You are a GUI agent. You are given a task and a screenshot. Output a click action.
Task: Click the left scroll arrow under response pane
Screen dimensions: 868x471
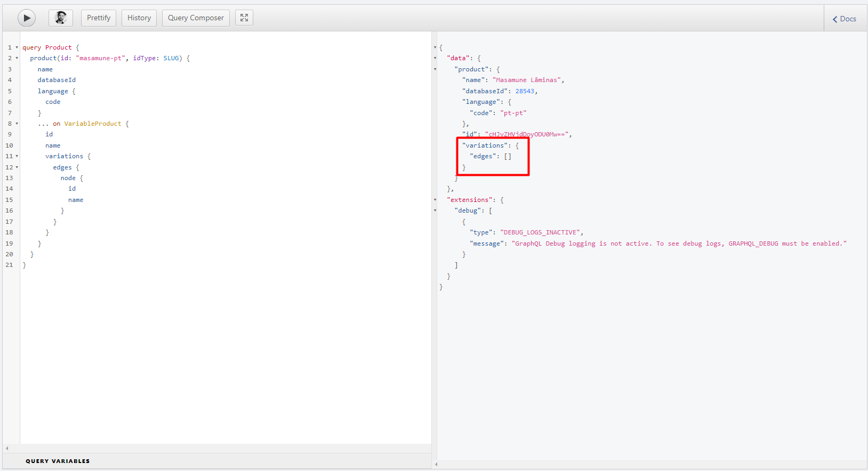point(436,464)
